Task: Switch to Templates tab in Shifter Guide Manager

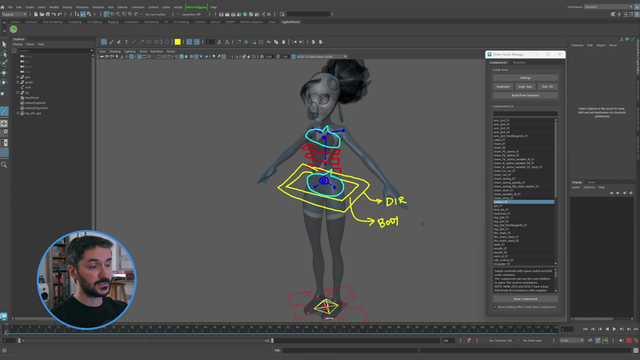Action: pyautogui.click(x=519, y=62)
